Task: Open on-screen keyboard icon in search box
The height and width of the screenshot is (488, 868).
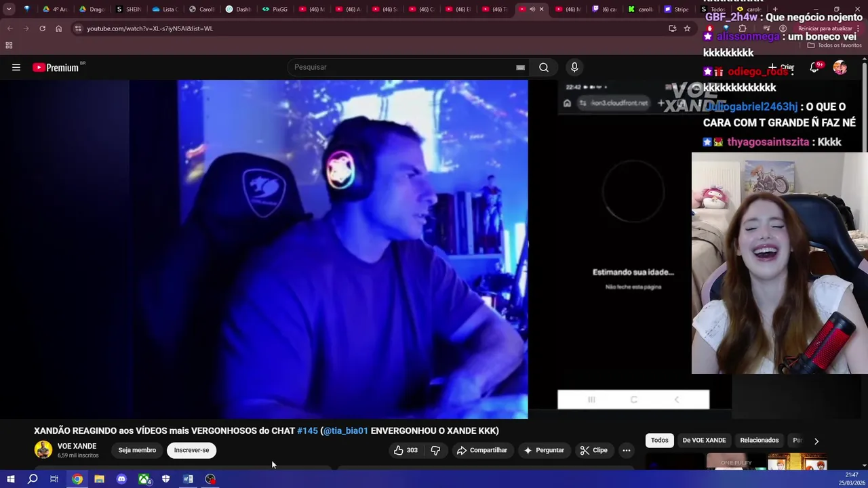Action: coord(520,67)
